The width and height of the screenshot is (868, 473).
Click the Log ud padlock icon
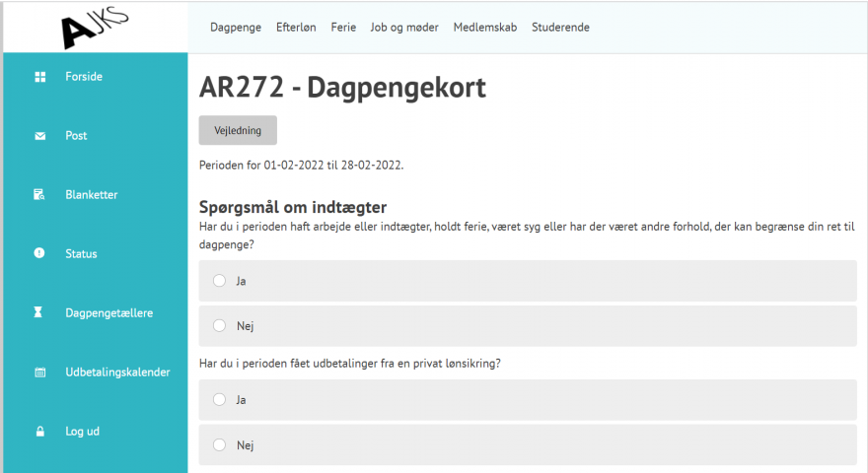click(39, 432)
